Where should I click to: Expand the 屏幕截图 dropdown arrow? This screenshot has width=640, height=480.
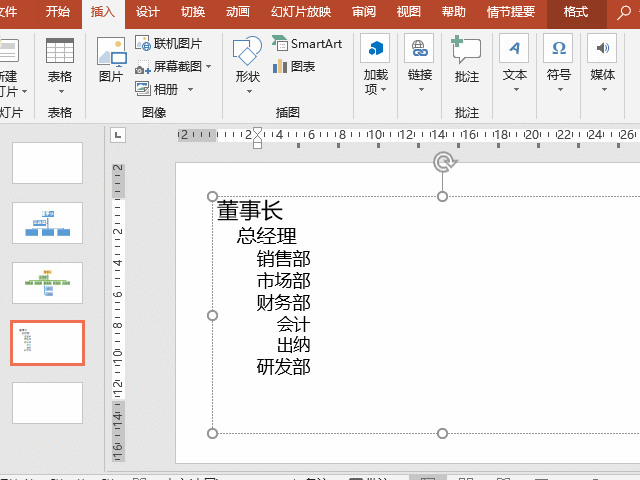click(x=209, y=67)
